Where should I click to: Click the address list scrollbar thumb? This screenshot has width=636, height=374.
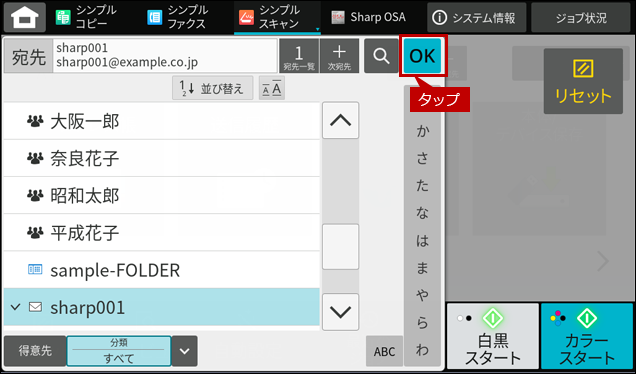tap(341, 247)
